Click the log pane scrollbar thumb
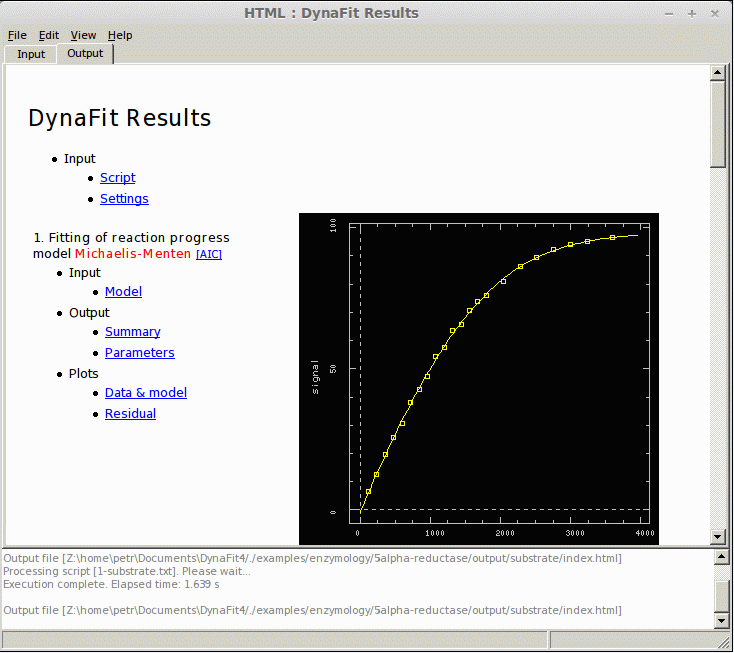The image size is (734, 653). pyautogui.click(x=721, y=595)
